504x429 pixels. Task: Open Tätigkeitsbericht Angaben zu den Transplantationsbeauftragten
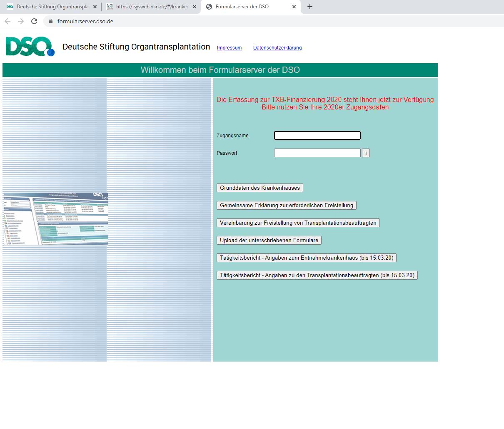pos(317,275)
